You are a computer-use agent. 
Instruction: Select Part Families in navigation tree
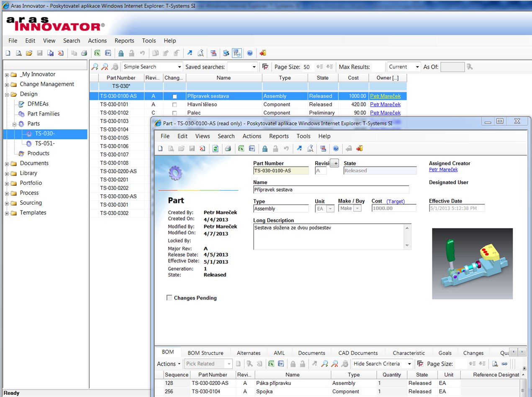pyautogui.click(x=44, y=114)
